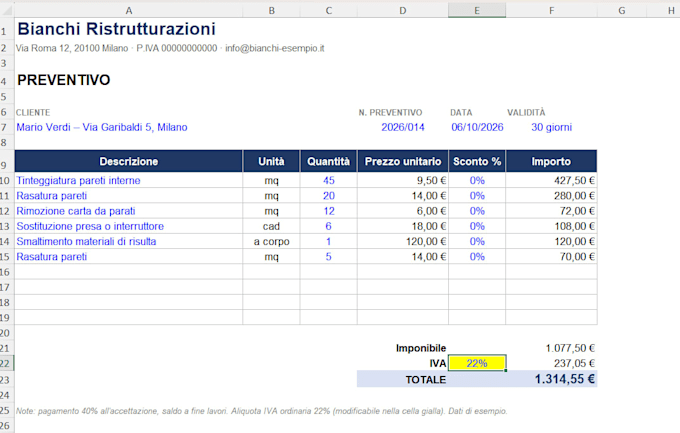
Task: Select unit cell 'a corpo'
Action: coord(271,241)
